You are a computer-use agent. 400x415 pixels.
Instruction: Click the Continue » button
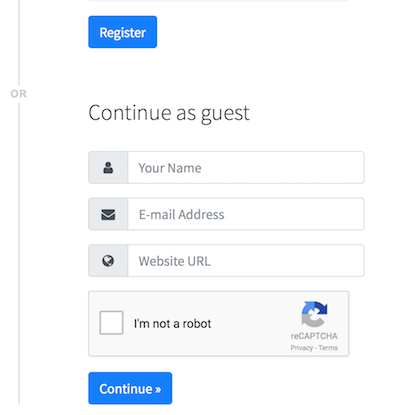(130, 388)
